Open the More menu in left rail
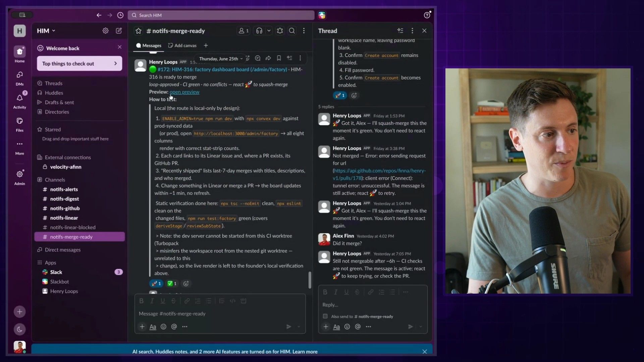The height and width of the screenshot is (362, 644). tap(19, 147)
